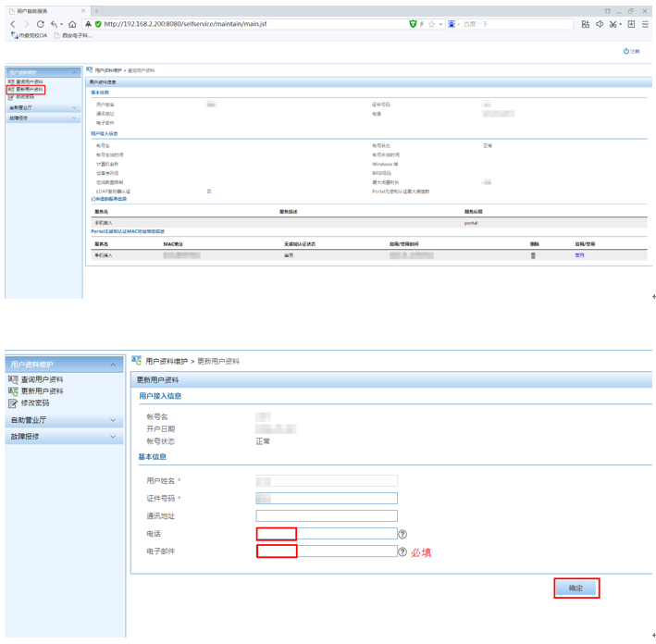Viewport: 656px width, 644px height.
Task: Open the scissors screenshot tool in browser toolbar
Action: (613, 24)
